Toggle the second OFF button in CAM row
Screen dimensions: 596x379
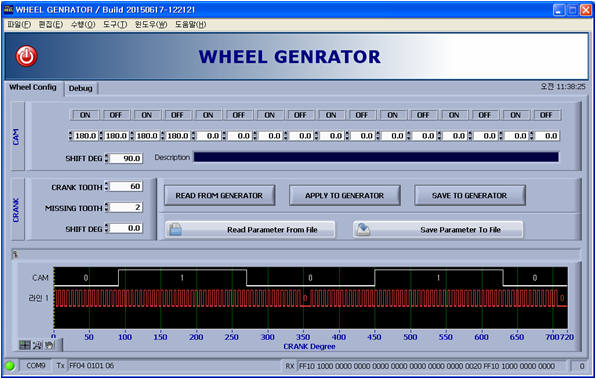click(177, 115)
